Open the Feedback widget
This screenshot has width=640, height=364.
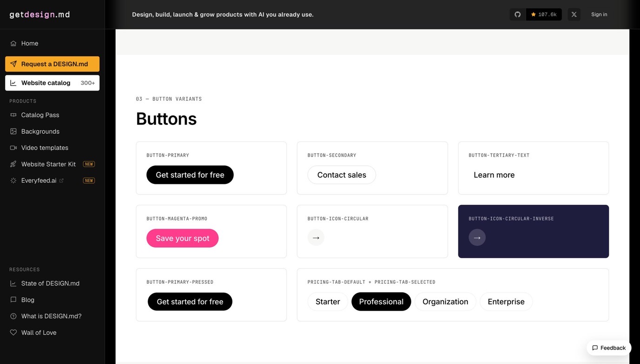(609, 348)
